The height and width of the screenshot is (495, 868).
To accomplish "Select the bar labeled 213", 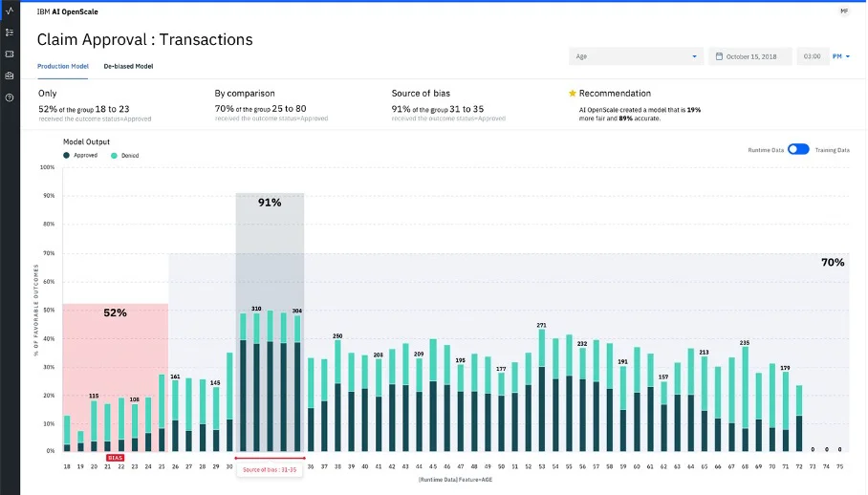I will (705, 404).
